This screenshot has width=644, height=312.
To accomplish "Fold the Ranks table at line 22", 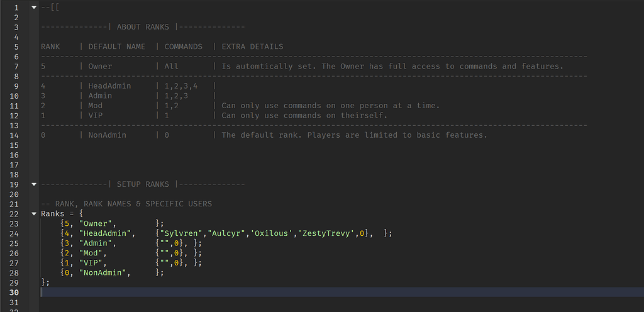I will [x=33, y=213].
